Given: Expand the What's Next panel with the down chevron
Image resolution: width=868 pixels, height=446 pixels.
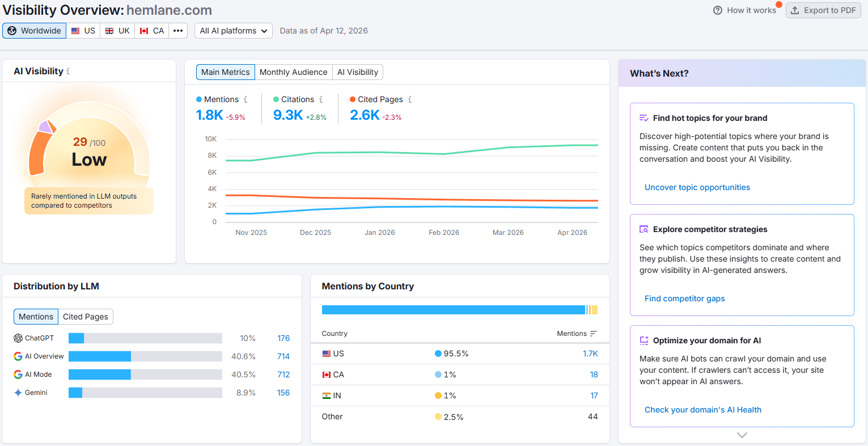Looking at the screenshot, I should click(742, 434).
